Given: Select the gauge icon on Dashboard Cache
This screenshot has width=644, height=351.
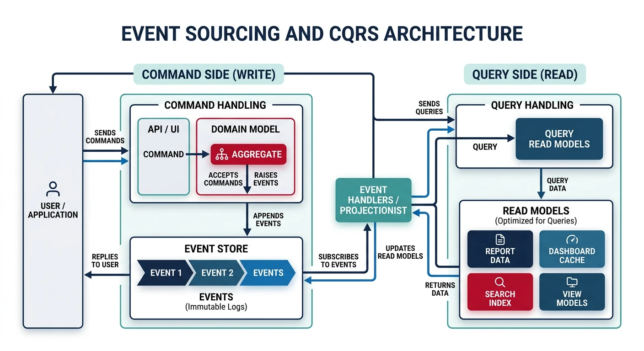Looking at the screenshot, I should click(x=572, y=239).
